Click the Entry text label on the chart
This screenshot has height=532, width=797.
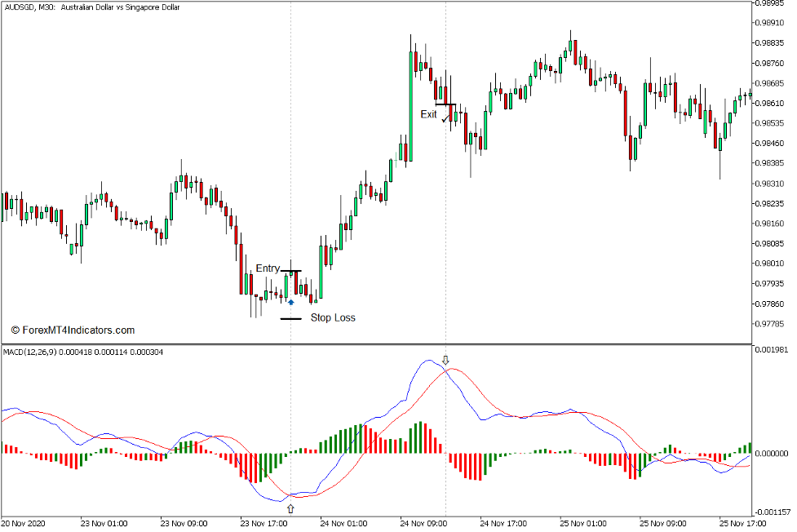coord(268,268)
